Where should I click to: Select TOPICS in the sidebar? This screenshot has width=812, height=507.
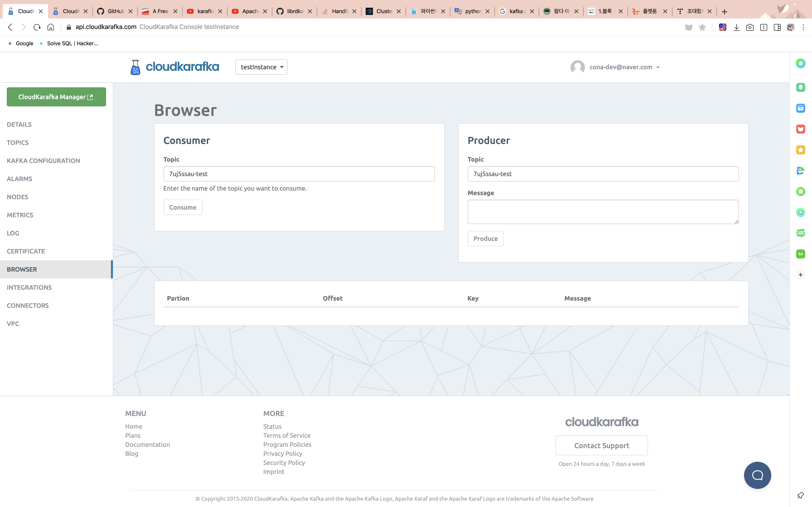click(18, 143)
